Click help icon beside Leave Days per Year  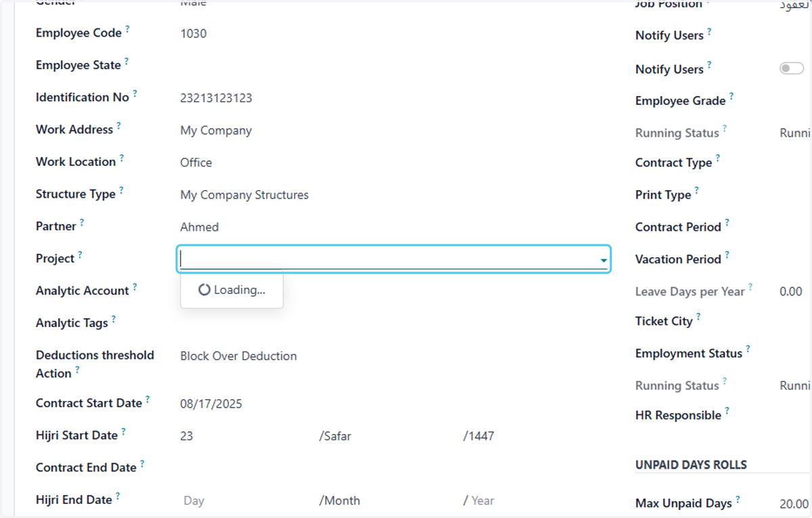pyautogui.click(x=750, y=288)
